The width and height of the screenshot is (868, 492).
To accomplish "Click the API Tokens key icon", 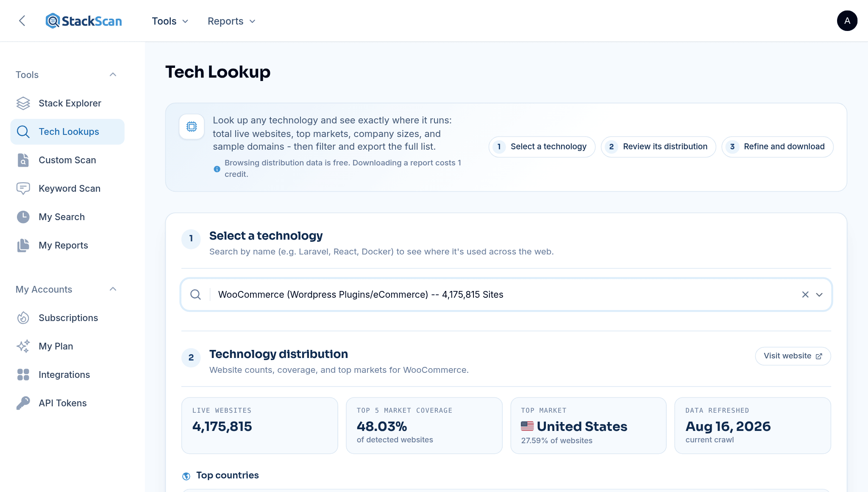I will click(x=23, y=403).
